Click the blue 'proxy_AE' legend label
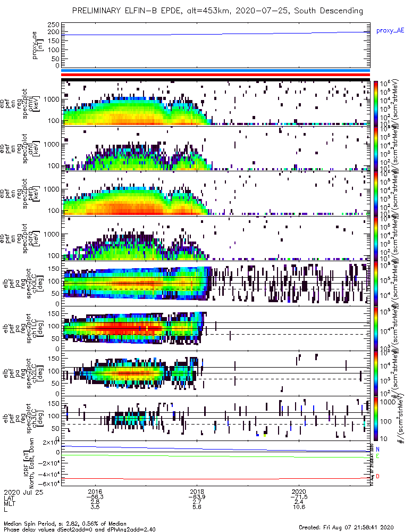 [x=390, y=30]
